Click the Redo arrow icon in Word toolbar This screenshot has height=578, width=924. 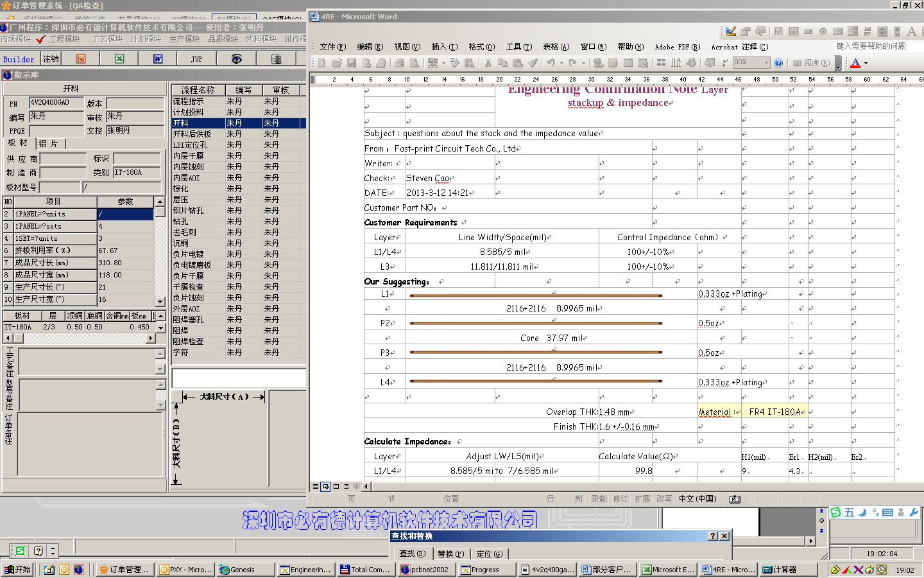572,62
